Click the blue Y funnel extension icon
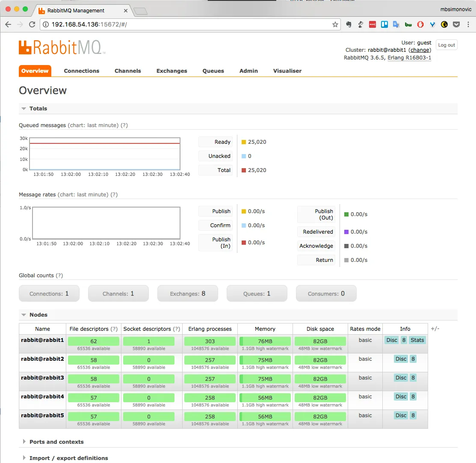Image resolution: width=476 pixels, height=463 pixels. 432,24
